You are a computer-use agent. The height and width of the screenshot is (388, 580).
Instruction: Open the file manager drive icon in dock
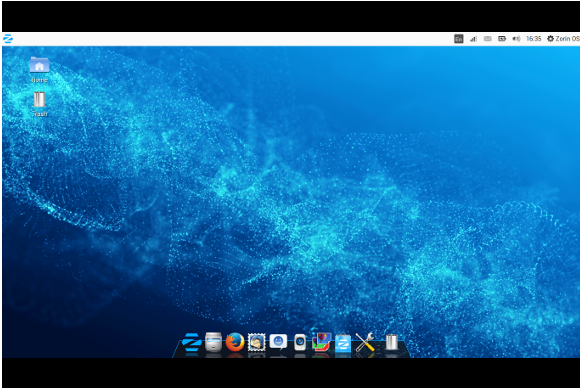[x=213, y=342]
